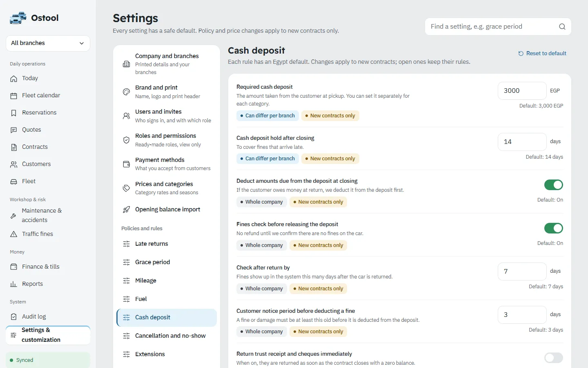The width and height of the screenshot is (588, 368).
Task: Go to Mileage policy settings
Action: [x=167, y=281]
